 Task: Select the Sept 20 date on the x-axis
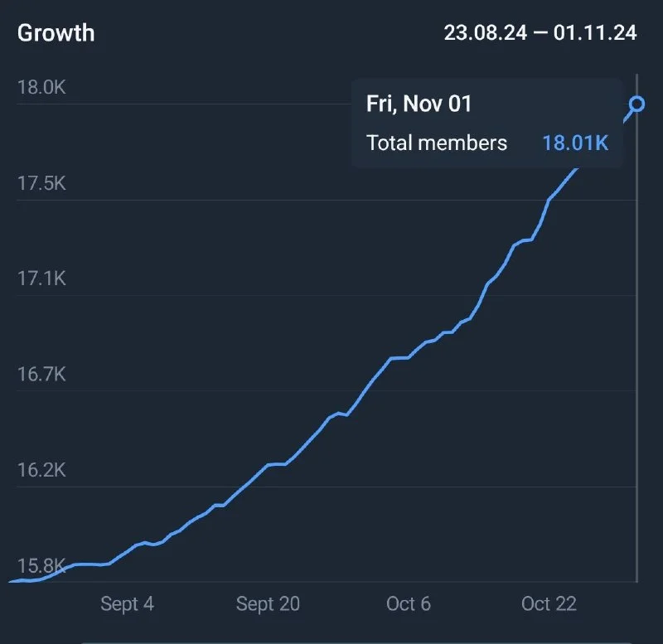click(268, 603)
